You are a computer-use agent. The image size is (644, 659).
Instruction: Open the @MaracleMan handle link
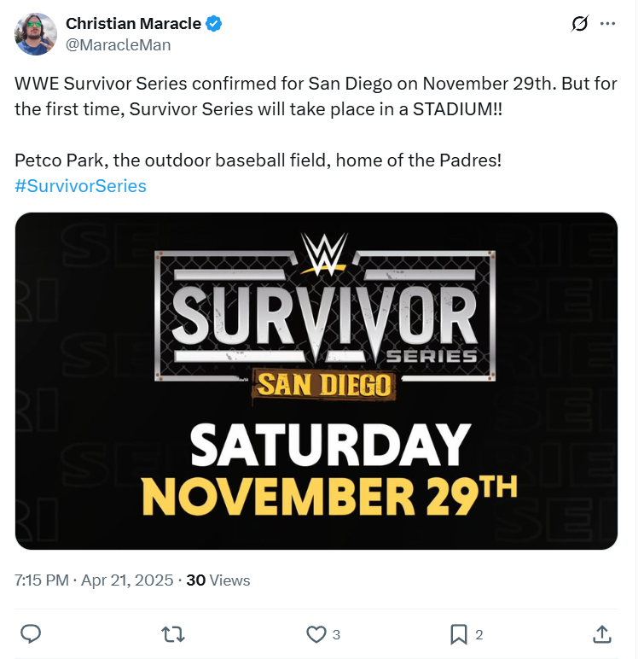[x=118, y=45]
